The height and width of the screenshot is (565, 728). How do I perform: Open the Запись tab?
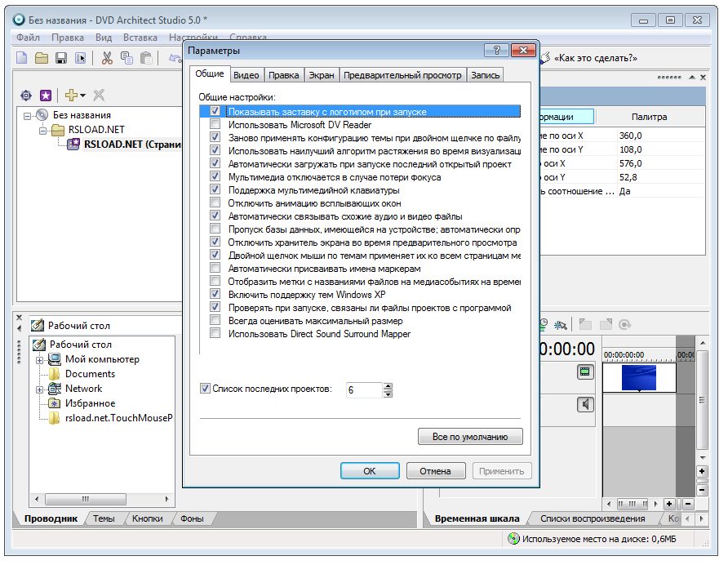tap(485, 75)
